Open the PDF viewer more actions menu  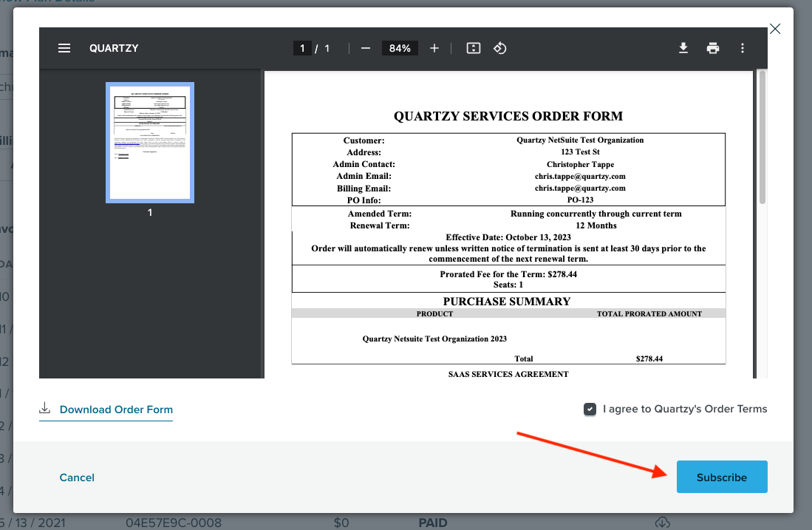tap(743, 48)
